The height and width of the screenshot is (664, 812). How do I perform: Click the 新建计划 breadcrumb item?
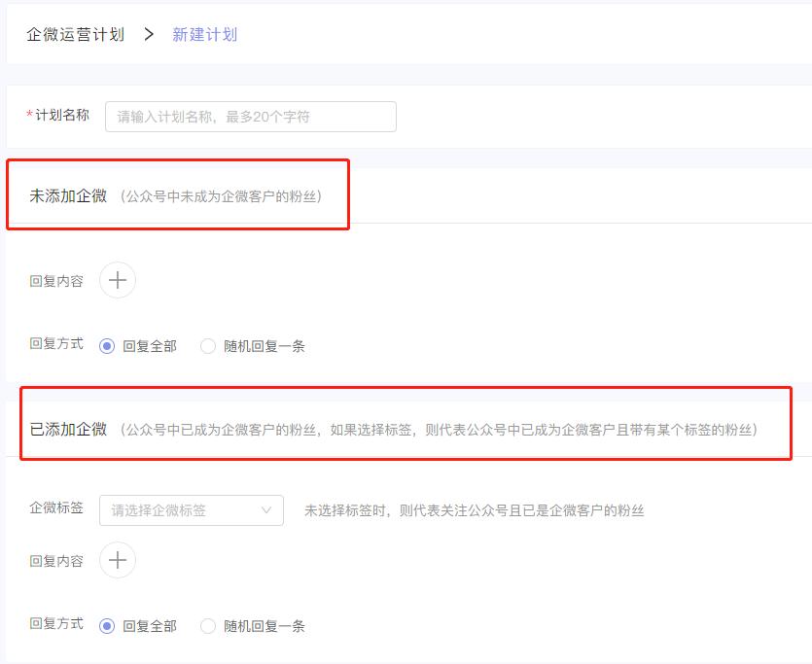tap(204, 33)
